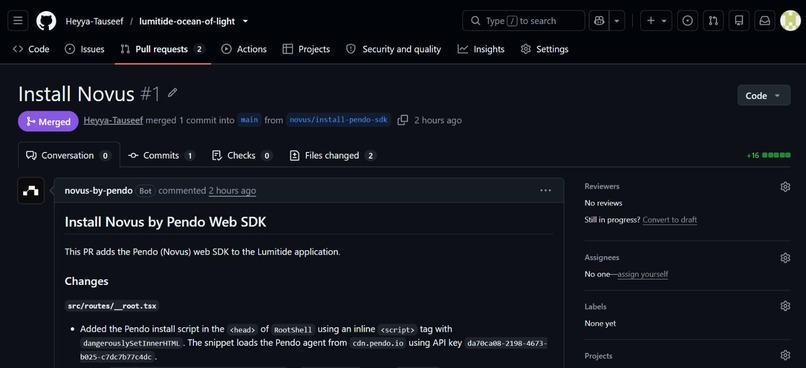
Task: Open the repository Settings tab
Action: (545, 49)
